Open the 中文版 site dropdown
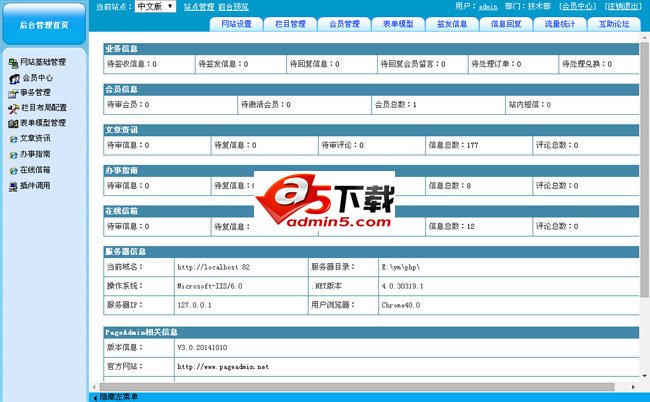Screen dimensions: 650x402 (155, 7)
